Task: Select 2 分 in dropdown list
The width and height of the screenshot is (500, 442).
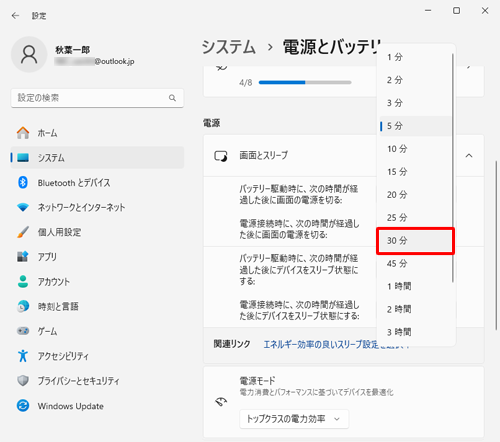Action: (415, 80)
